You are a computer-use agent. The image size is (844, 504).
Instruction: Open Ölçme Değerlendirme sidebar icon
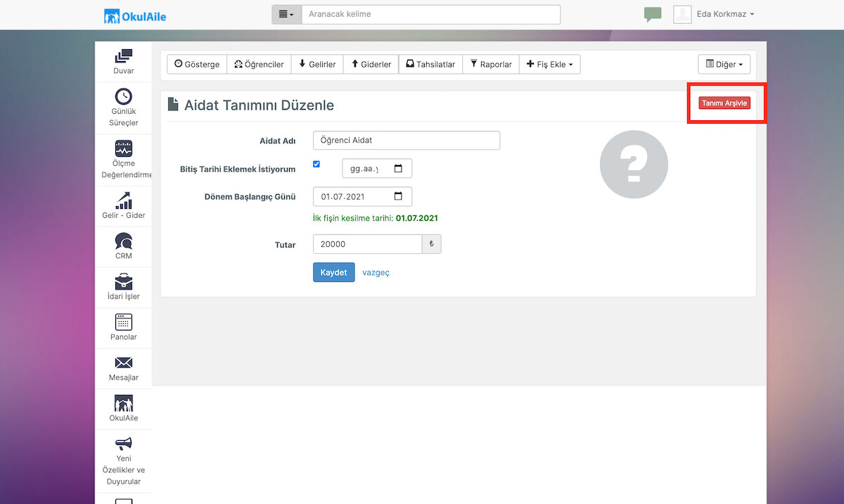tap(123, 148)
